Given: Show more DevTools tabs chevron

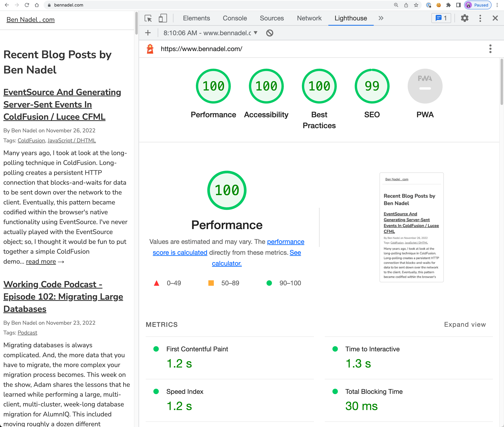Looking at the screenshot, I should point(381,18).
